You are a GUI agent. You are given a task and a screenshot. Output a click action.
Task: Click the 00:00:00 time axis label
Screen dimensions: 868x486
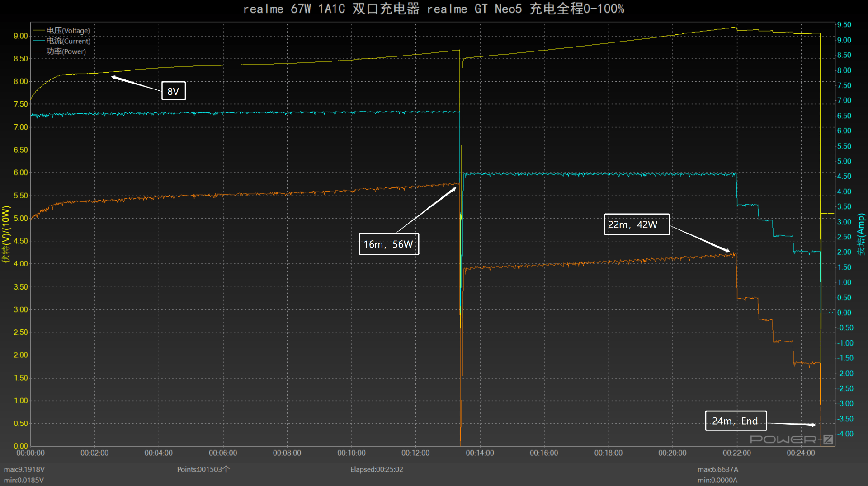point(30,453)
